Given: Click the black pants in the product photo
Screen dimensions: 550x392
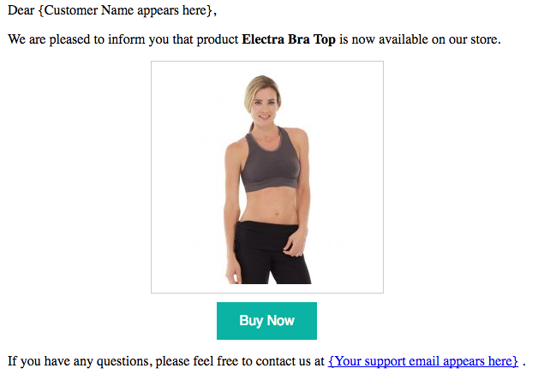Looking at the screenshot, I should pyautogui.click(x=270, y=252).
